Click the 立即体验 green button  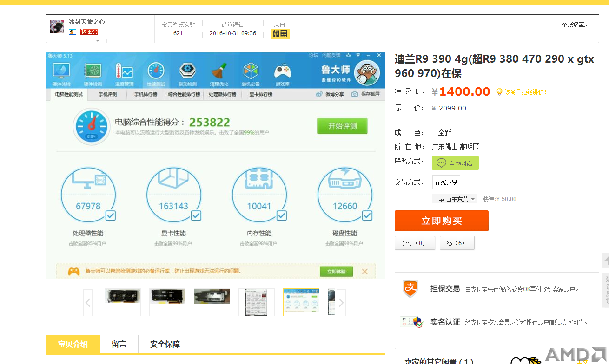pyautogui.click(x=336, y=272)
